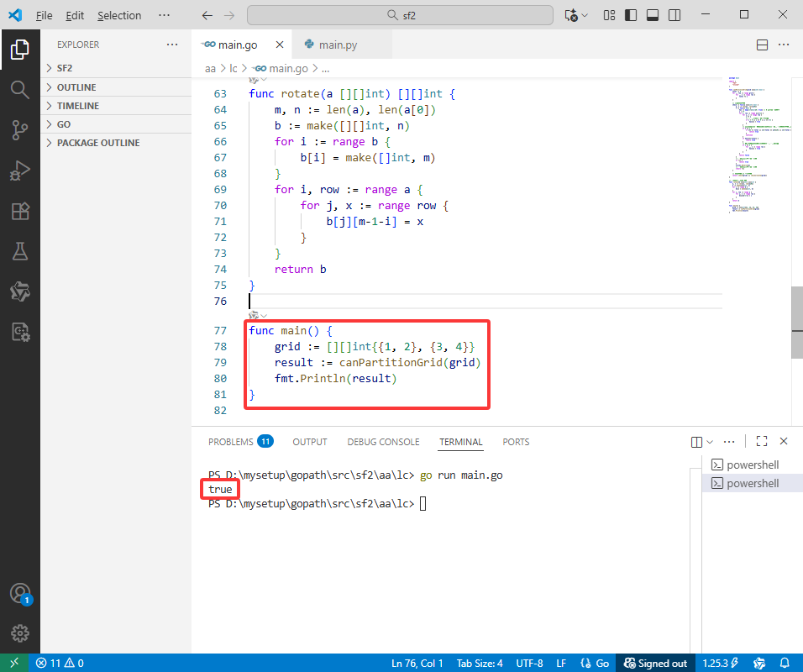This screenshot has width=803, height=672.
Task: Expand the SF2 folder section
Action: [116, 68]
